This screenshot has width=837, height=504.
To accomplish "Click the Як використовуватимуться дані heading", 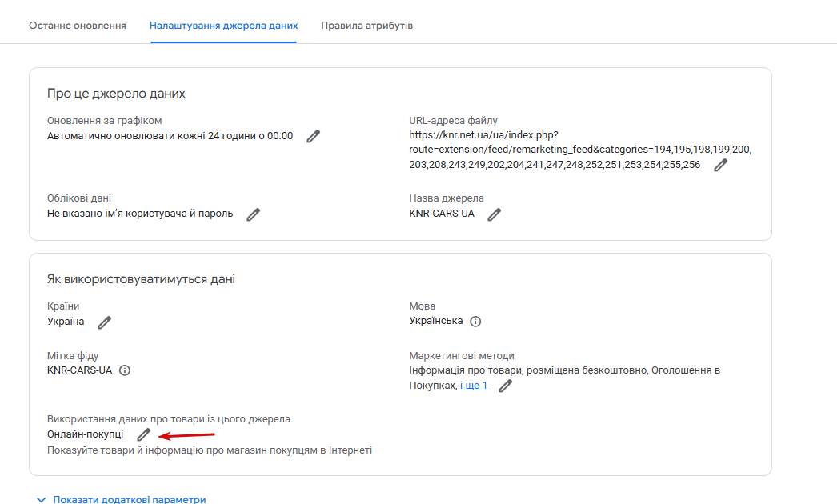I will 141,279.
